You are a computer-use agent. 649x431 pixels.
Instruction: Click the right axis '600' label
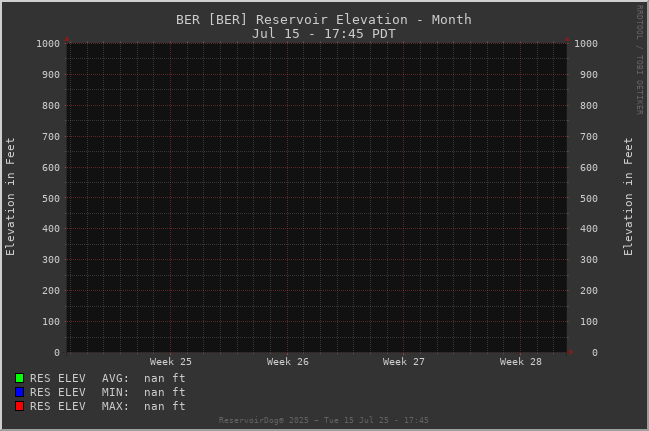[589, 168]
